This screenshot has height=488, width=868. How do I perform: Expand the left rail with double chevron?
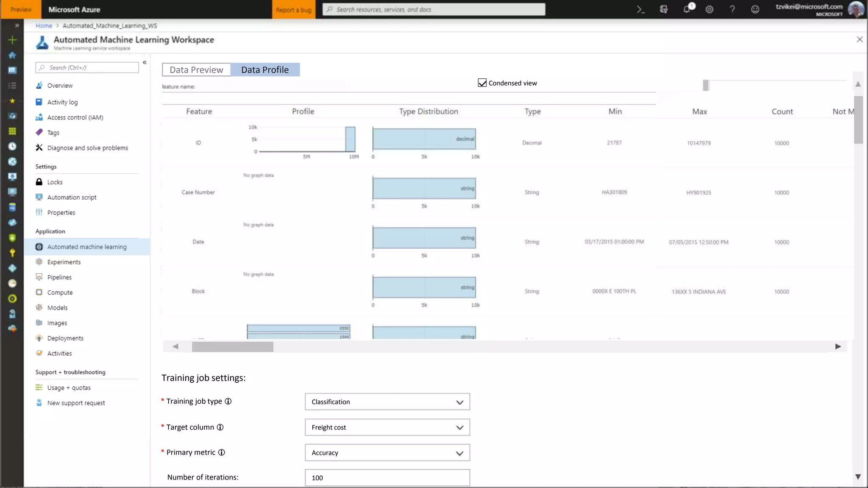(17, 25)
